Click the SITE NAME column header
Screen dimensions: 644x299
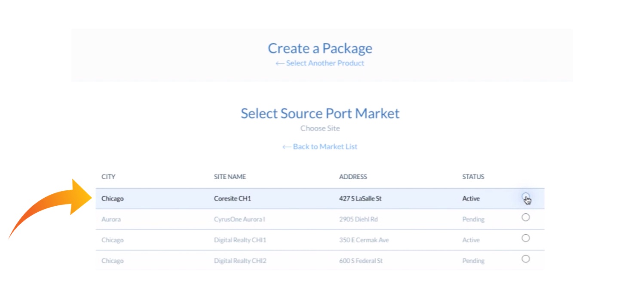click(230, 177)
